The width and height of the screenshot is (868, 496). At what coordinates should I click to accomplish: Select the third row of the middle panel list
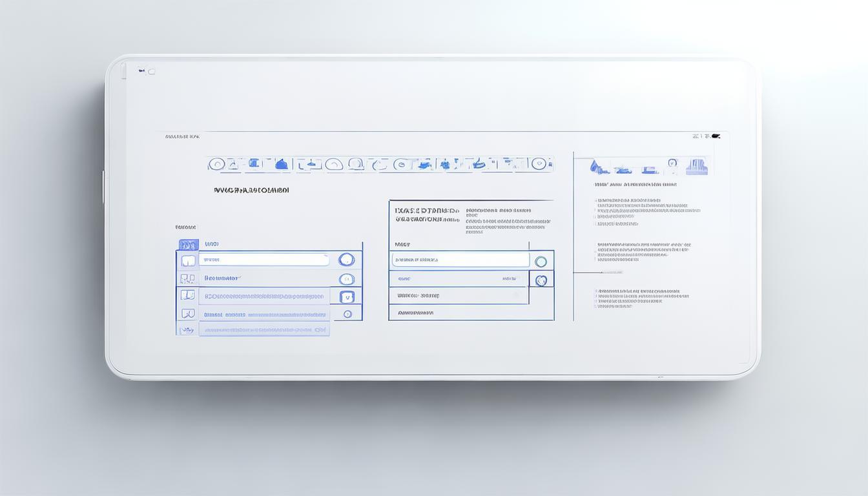(x=459, y=296)
